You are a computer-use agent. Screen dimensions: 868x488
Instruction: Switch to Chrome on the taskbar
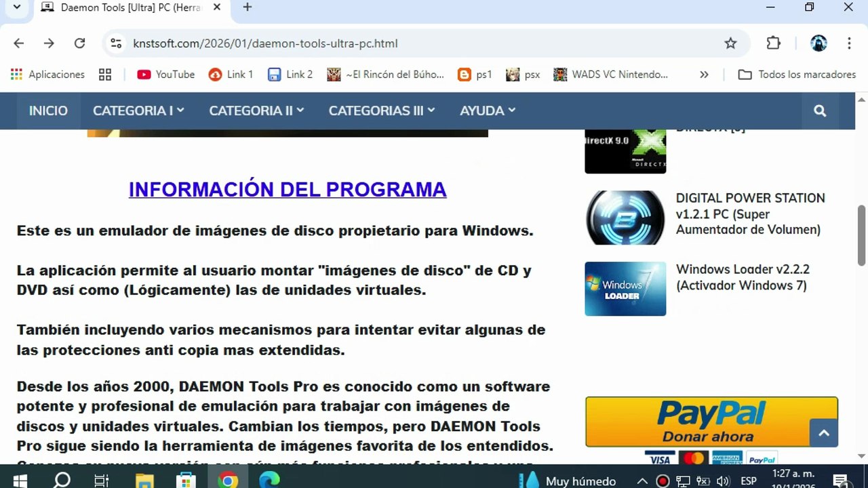pos(228,481)
